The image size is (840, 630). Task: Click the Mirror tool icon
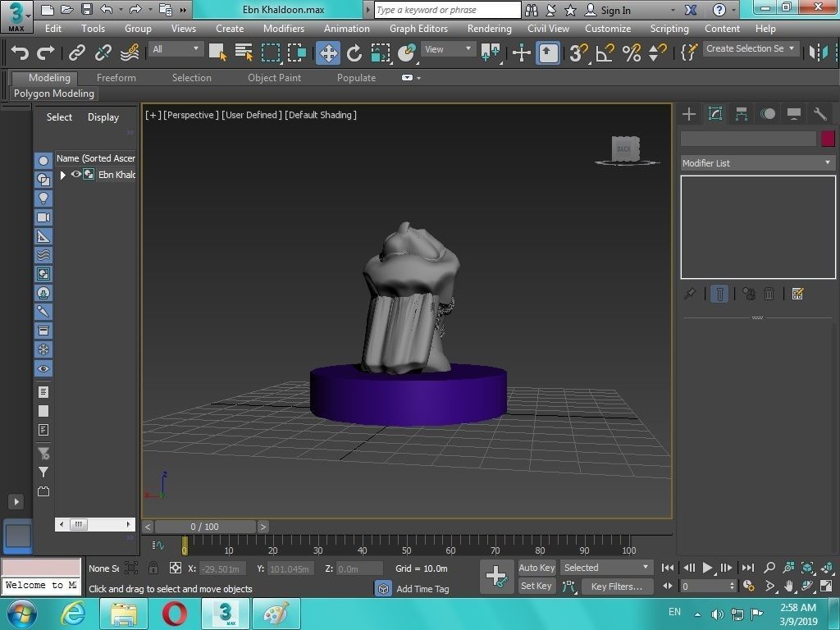pos(819,52)
